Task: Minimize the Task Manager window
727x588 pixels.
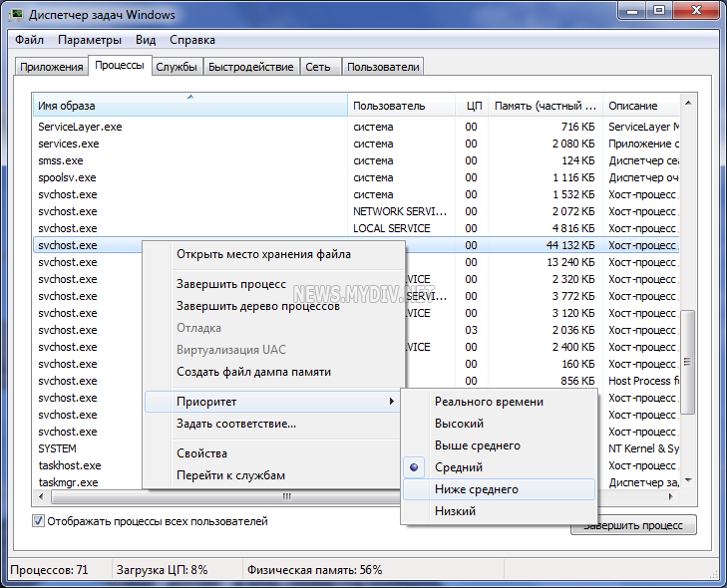Action: [632, 11]
